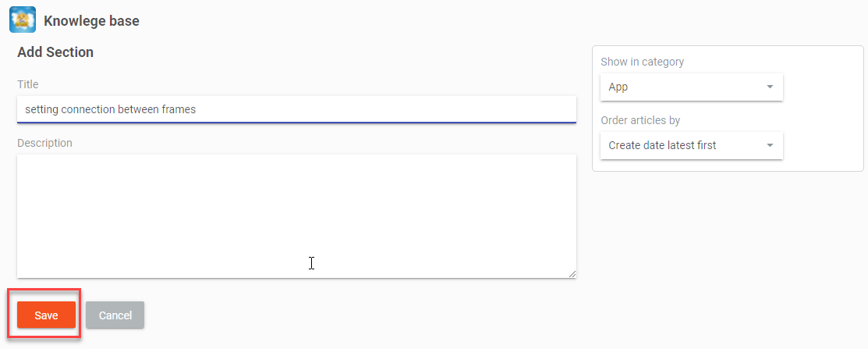This screenshot has height=349, width=868.
Task: Focus the Title input field
Action: [x=296, y=109]
